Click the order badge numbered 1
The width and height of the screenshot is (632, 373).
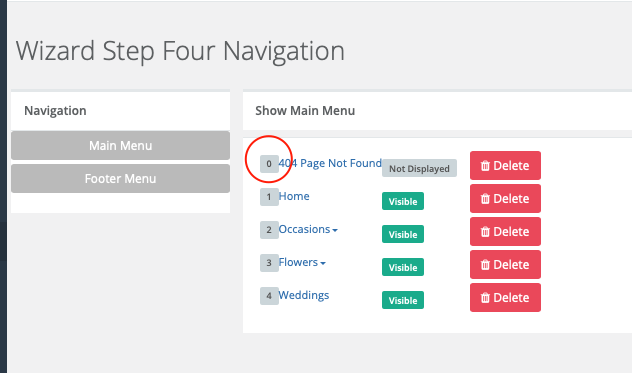pos(269,197)
